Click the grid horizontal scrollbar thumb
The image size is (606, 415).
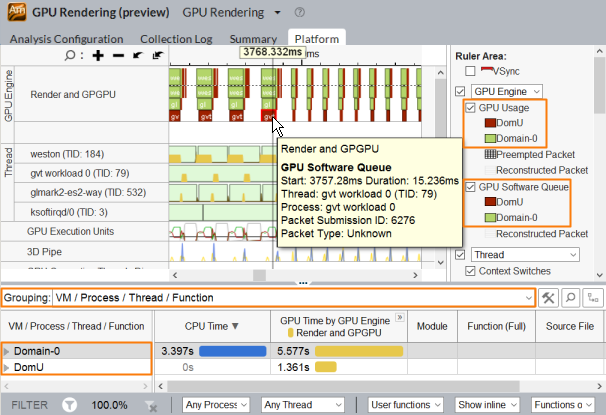tap(344, 386)
